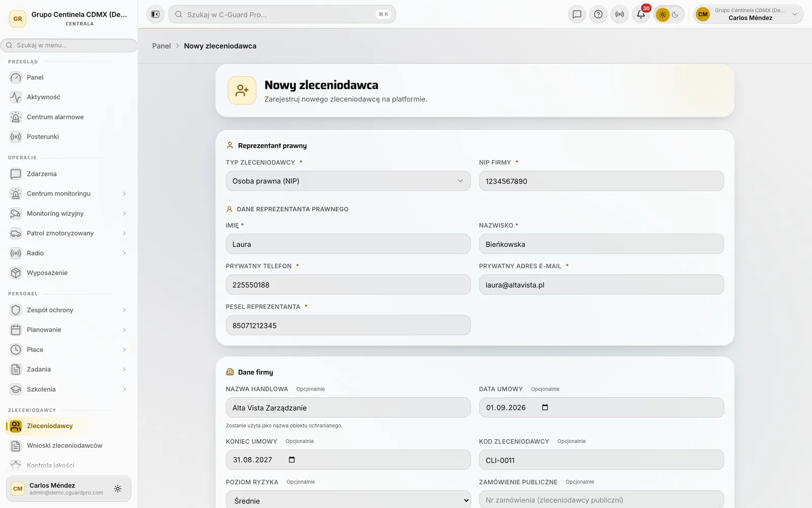Open the help question mark icon
The width and height of the screenshot is (812, 508).
pyautogui.click(x=598, y=14)
